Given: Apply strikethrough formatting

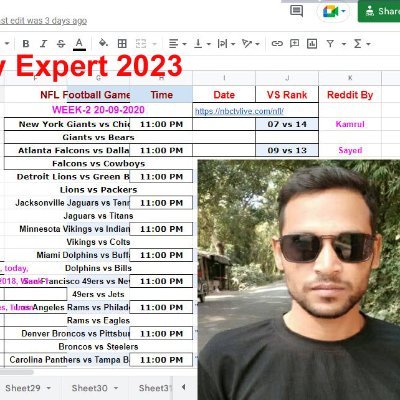Looking at the screenshot, I should (61, 44).
